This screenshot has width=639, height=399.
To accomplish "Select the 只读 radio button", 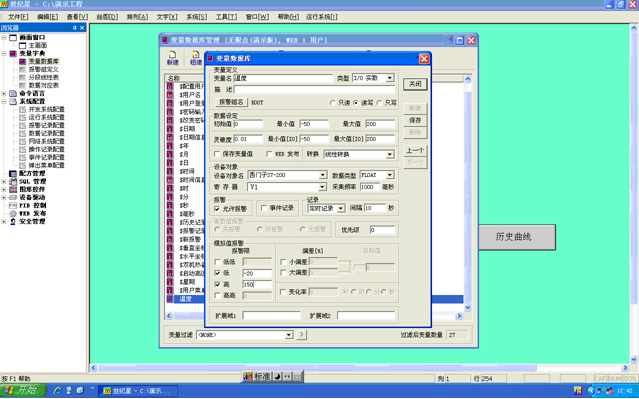I will pos(333,103).
